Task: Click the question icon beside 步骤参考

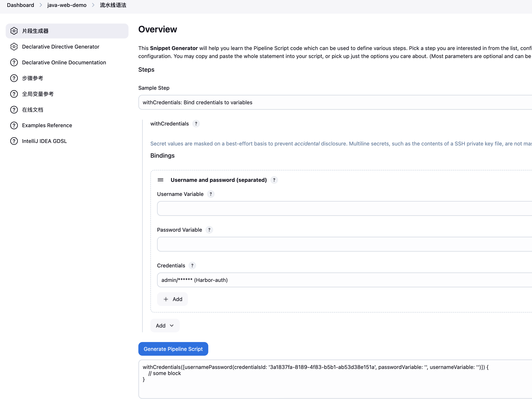Action: tap(14, 78)
